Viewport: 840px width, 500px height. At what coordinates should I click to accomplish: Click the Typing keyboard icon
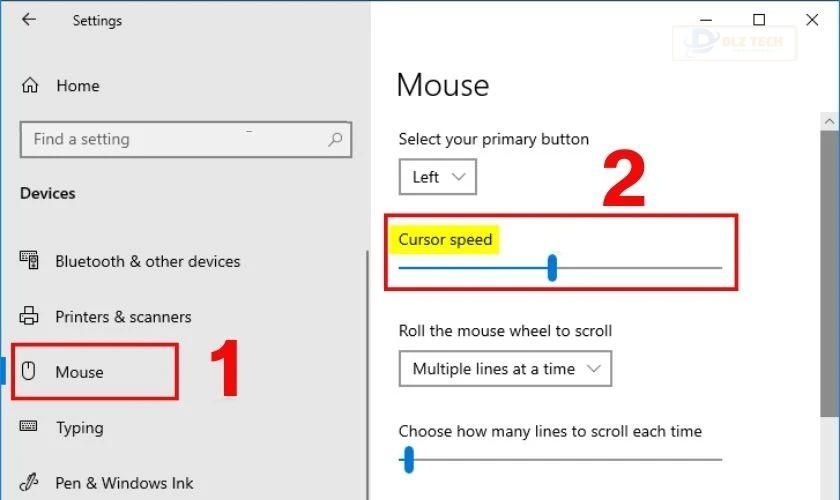(x=28, y=428)
